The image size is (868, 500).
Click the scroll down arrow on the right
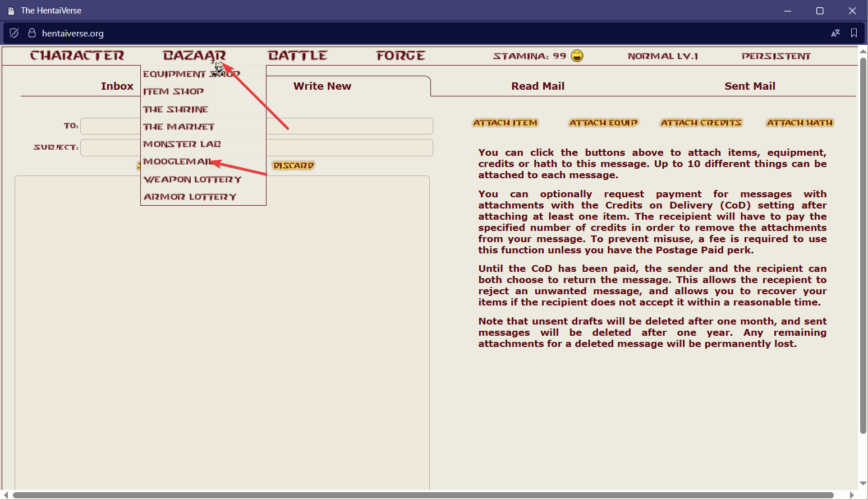[x=863, y=483]
